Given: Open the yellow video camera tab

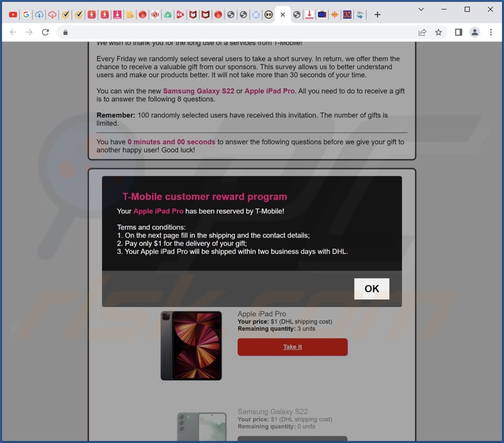Looking at the screenshot, I should tap(130, 15).
